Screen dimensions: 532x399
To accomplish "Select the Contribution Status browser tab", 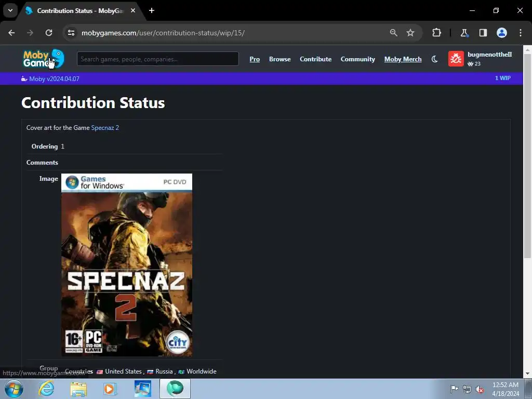I will [x=81, y=10].
